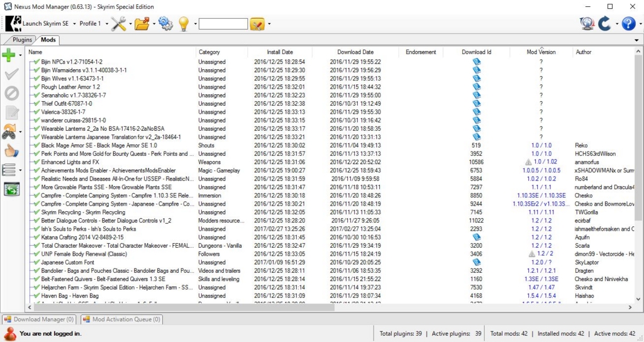Click the green plus add mod icon
Viewport: 644px width, 342px height.
pyautogui.click(x=9, y=55)
